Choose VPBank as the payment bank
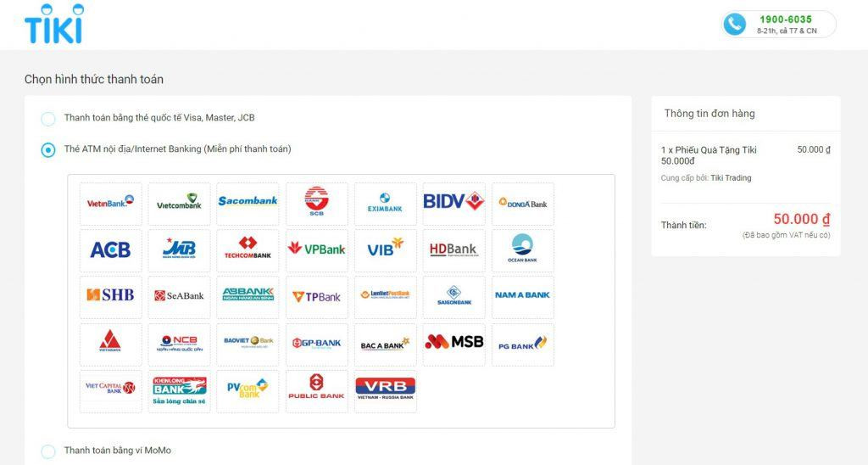Image resolution: width=868 pixels, height=465 pixels. [316, 250]
